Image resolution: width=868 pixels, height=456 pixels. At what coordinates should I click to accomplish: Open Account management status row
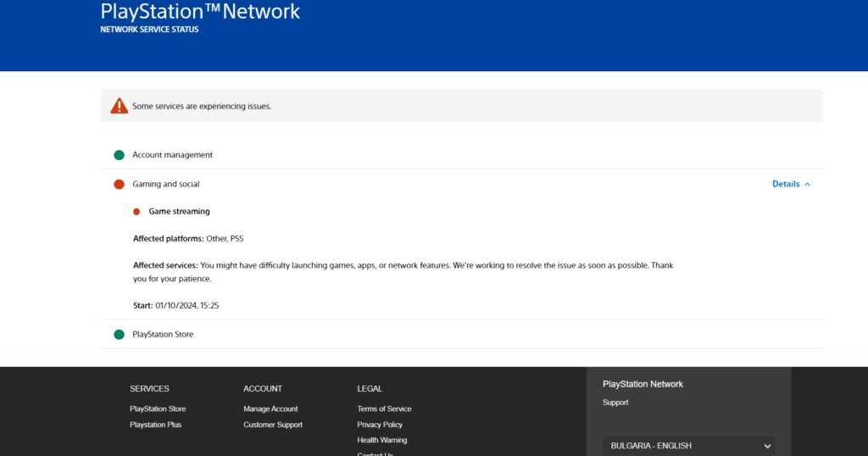click(x=462, y=155)
